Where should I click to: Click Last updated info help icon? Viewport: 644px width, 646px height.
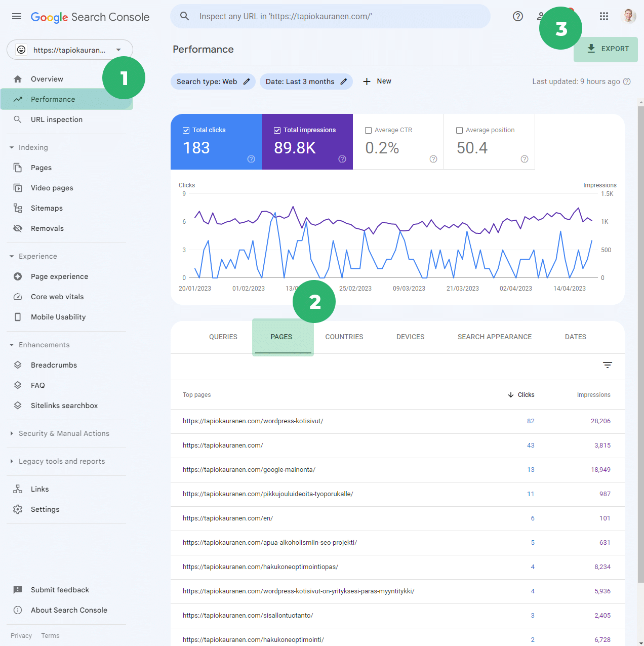[x=627, y=82]
